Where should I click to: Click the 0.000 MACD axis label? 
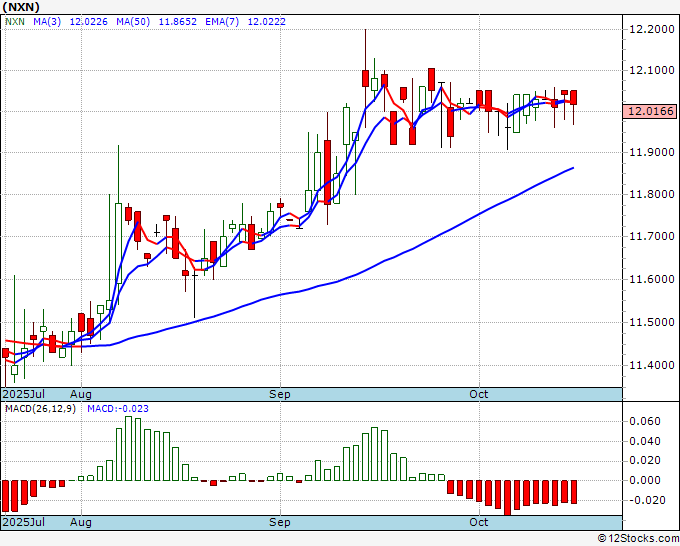[645, 480]
